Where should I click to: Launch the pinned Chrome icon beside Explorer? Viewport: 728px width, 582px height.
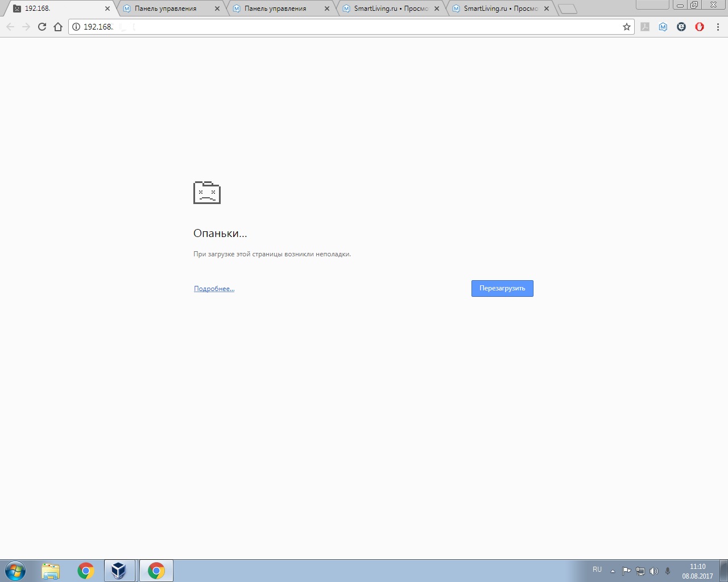pyautogui.click(x=86, y=571)
